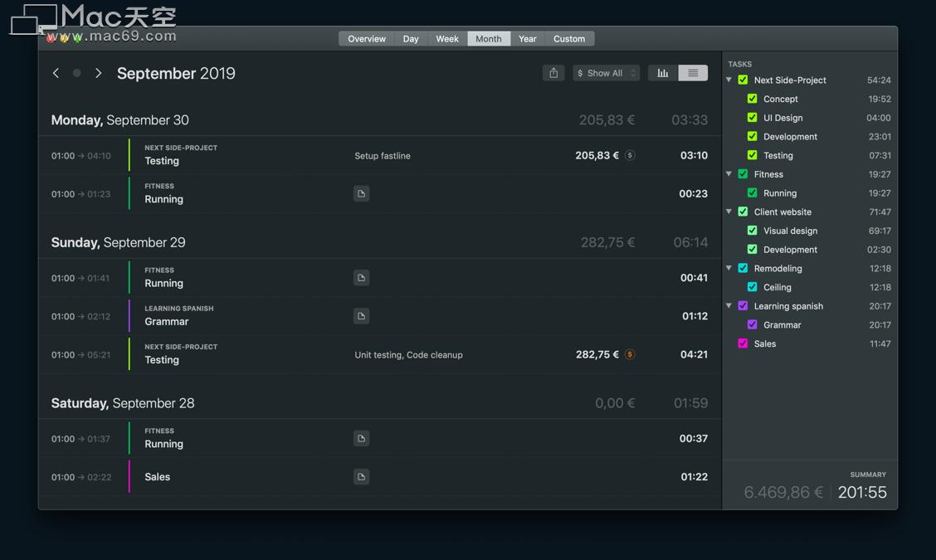Screen dimensions: 936x560
Task: Uncheck the Fitness project checkbox
Action: pyautogui.click(x=743, y=174)
